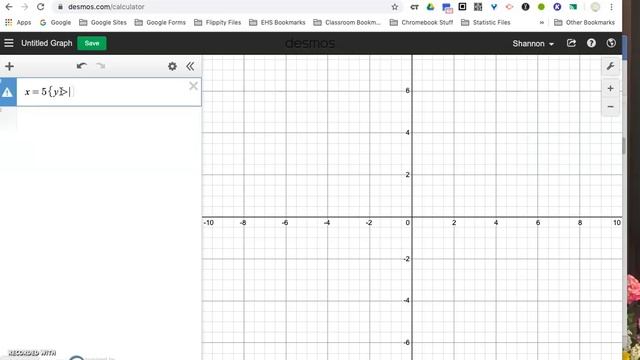640x360 pixels.
Task: Open the Statistic Files bookmark folder
Action: 486,22
